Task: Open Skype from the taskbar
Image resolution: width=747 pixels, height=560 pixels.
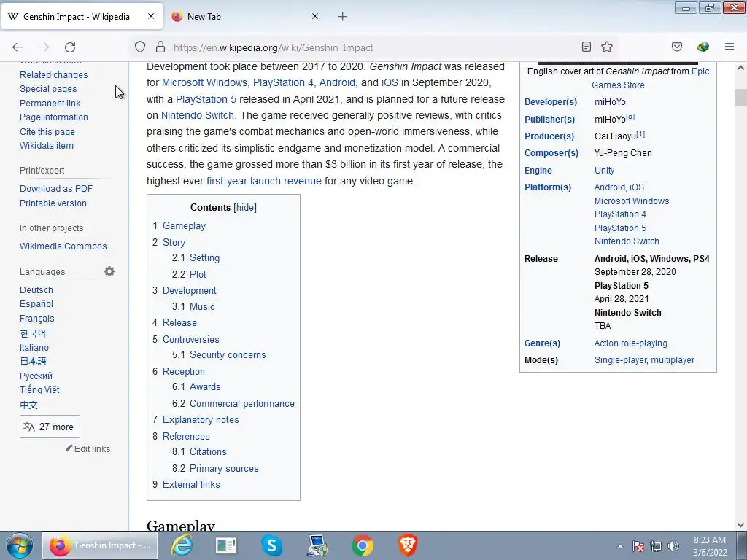Action: click(271, 545)
